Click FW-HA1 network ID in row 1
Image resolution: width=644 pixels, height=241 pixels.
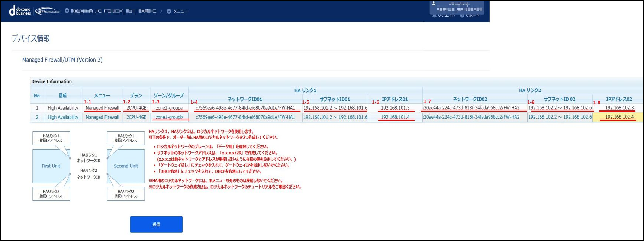(245, 108)
